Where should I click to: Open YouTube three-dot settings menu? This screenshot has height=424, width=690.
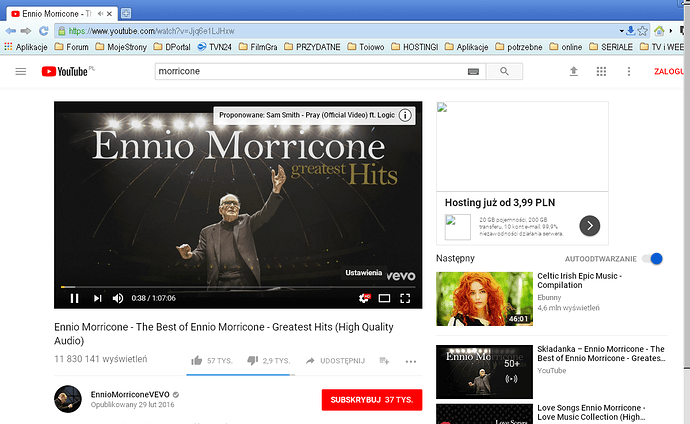[x=629, y=71]
